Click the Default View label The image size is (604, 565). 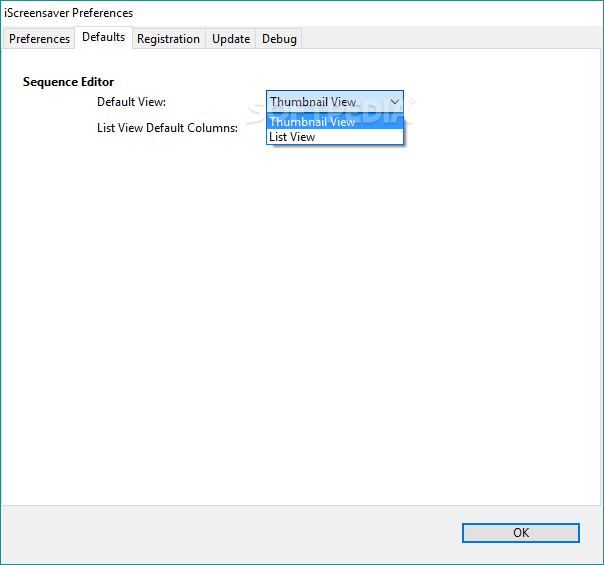pyautogui.click(x=131, y=102)
